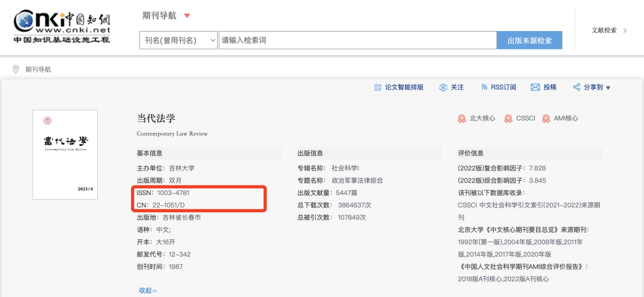Expand the 分享到 share menu
Image resolution: width=644 pixels, height=297 pixels.
click(x=597, y=87)
